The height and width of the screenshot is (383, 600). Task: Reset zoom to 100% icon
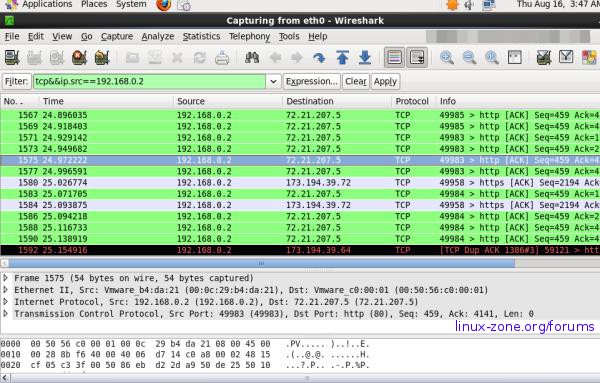tap(492, 58)
